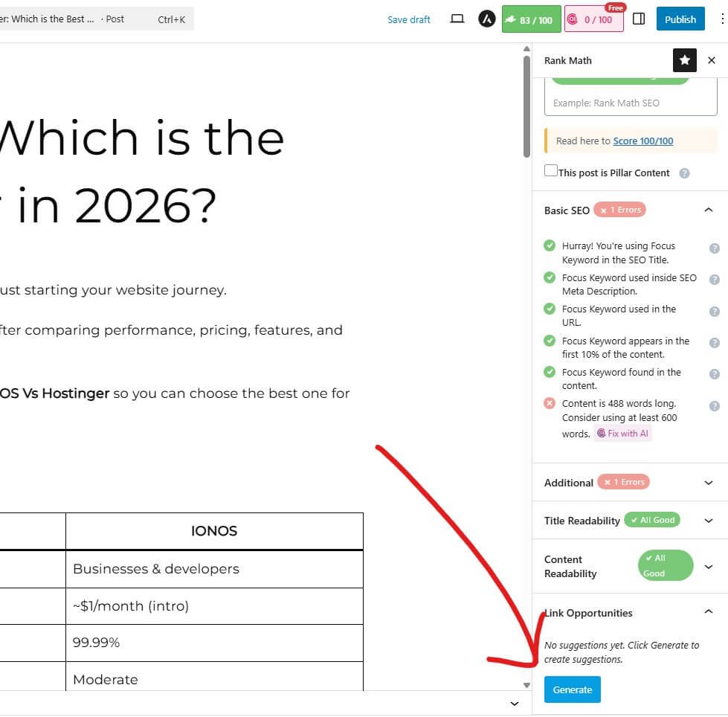The height and width of the screenshot is (717, 728).
Task: Click the paragraph about starting your website journey
Action: [113, 290]
